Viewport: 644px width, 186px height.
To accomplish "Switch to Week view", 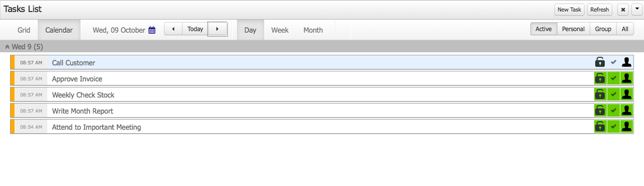I will 280,30.
